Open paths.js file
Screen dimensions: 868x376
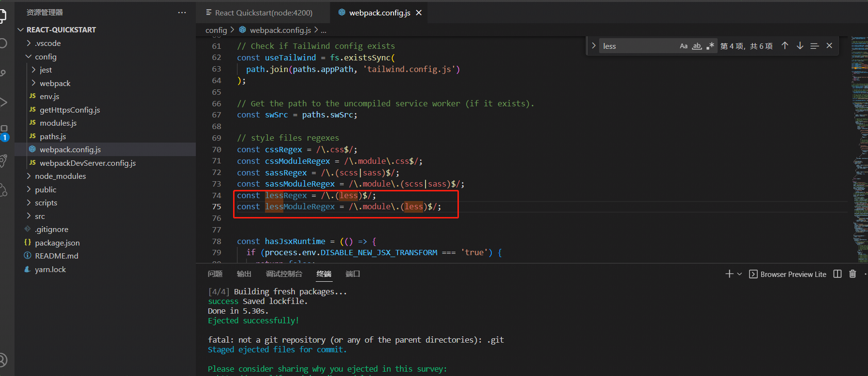[x=105, y=136]
